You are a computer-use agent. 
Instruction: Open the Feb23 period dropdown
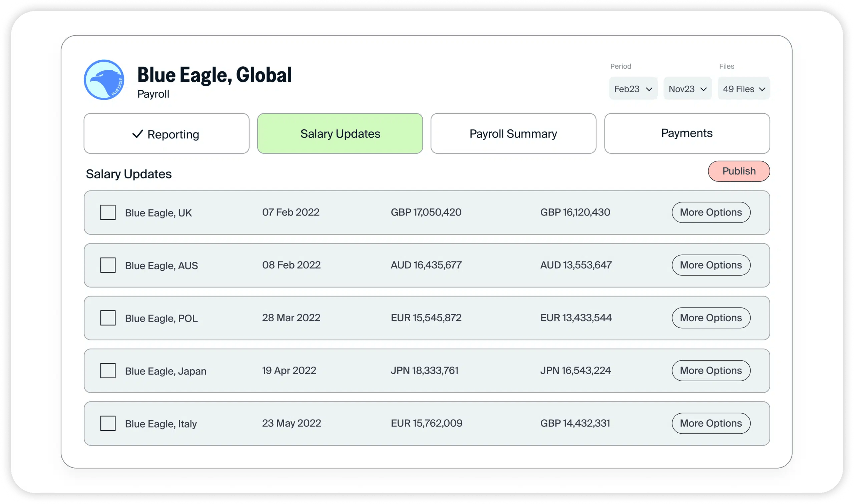(633, 89)
